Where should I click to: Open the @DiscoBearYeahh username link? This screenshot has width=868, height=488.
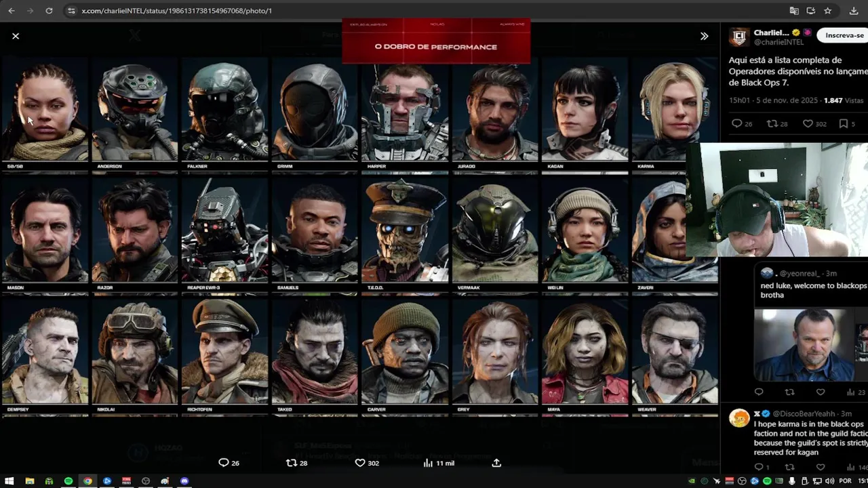(x=804, y=413)
